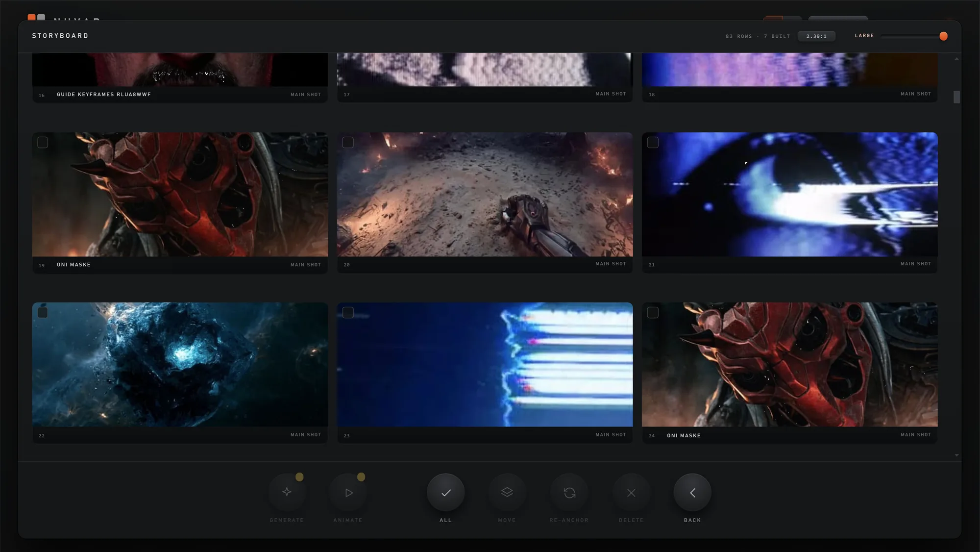Click shot number 20 label

[x=347, y=265]
